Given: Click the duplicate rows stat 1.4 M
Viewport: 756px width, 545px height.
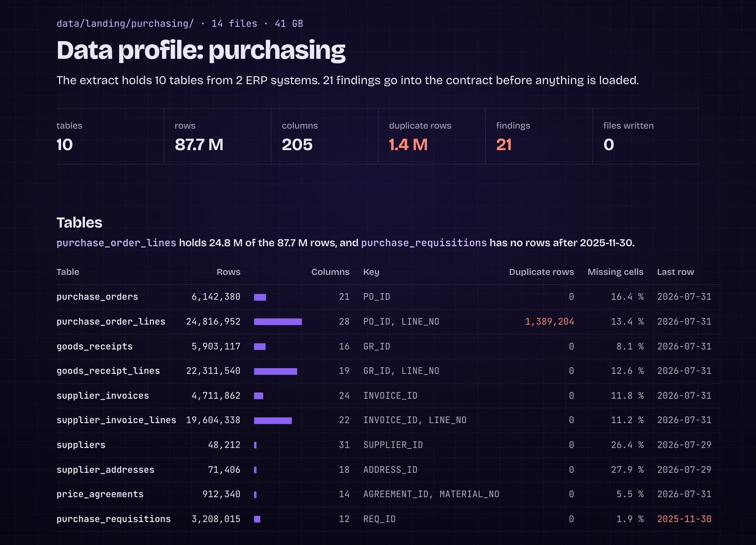Looking at the screenshot, I should click(408, 144).
